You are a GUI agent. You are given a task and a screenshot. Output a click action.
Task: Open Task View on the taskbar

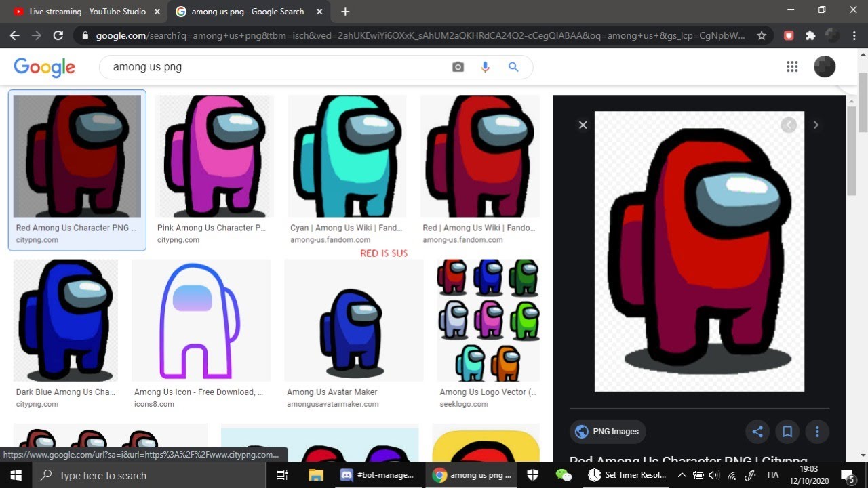[283, 475]
